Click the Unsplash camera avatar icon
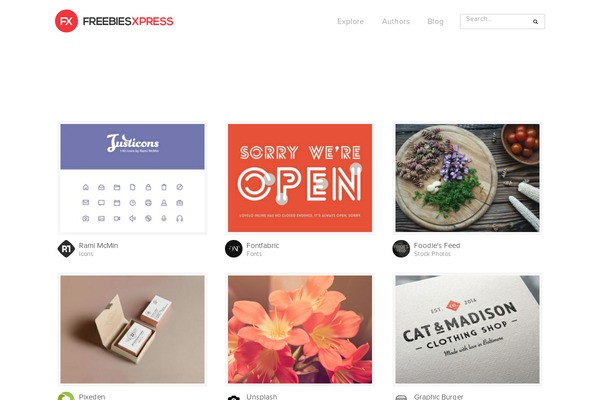600x400 pixels. coord(234,397)
